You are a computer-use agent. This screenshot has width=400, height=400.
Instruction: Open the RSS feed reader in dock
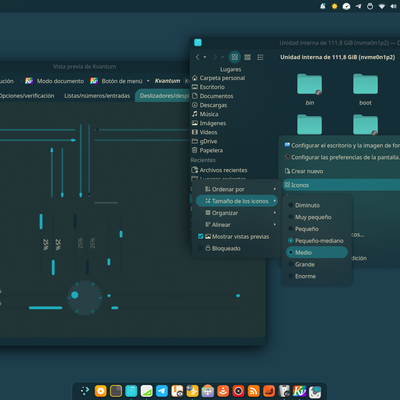pos(254,391)
